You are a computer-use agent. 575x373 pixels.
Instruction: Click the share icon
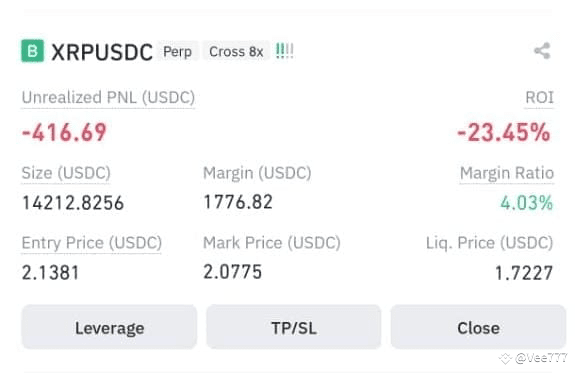coord(542,51)
